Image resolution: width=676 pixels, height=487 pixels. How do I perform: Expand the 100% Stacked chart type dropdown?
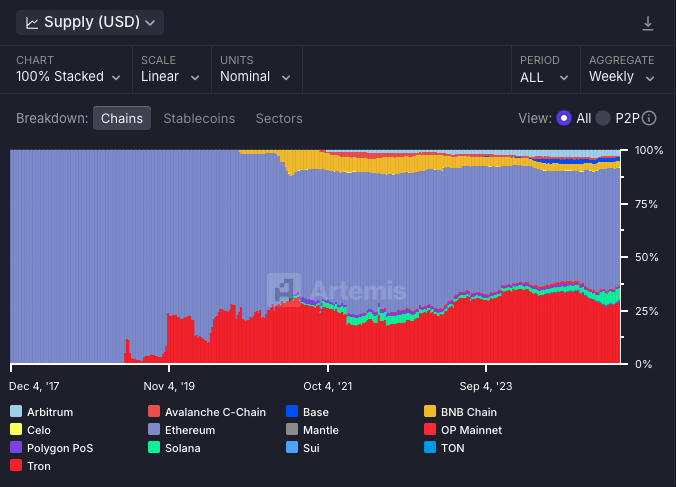[68, 77]
